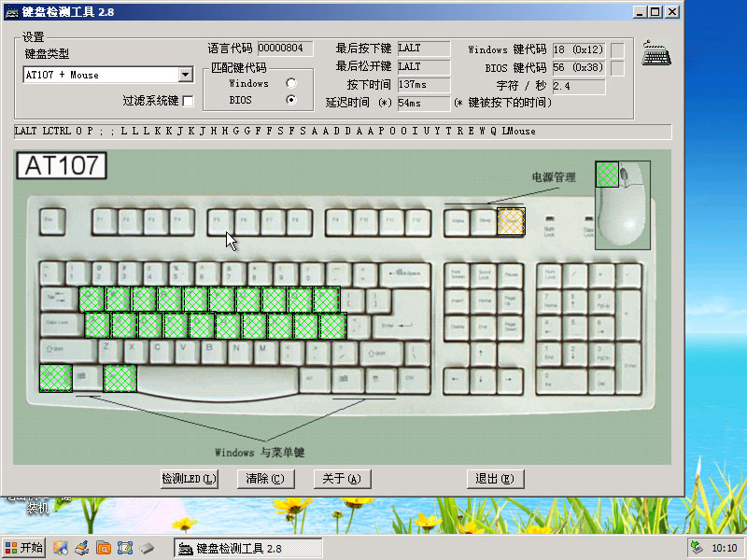Click the orange highlighted Power key
Image resolution: width=747 pixels, height=560 pixels.
point(511,221)
